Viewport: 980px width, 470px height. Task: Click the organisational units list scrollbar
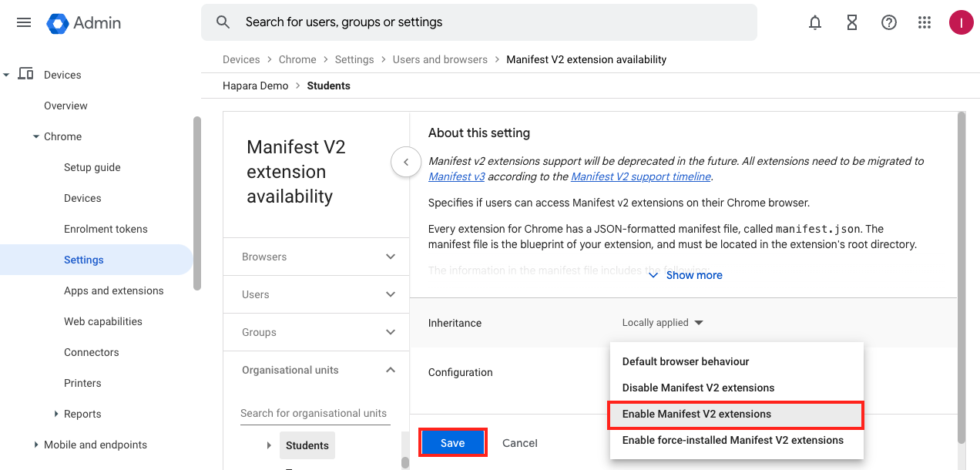click(405, 462)
